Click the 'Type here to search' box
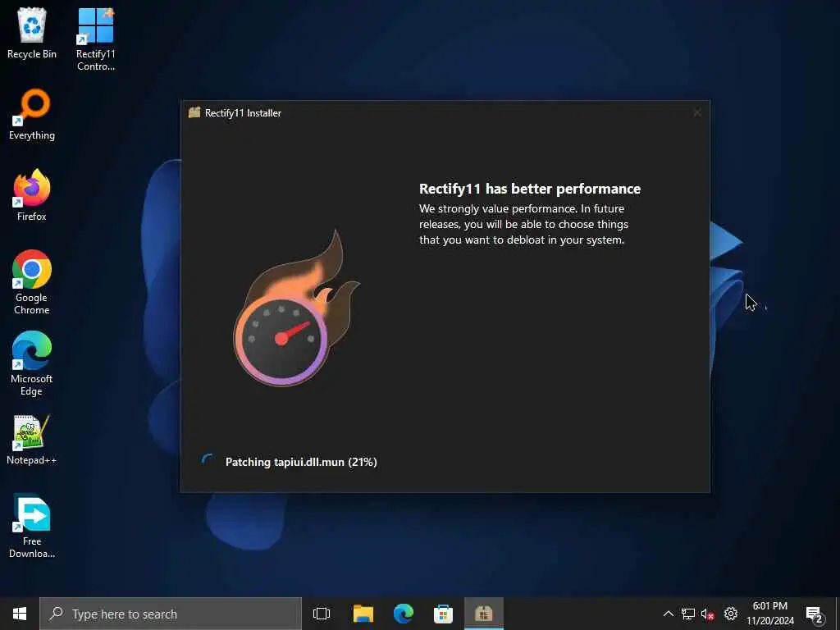The height and width of the screenshot is (630, 840). pyautogui.click(x=171, y=614)
